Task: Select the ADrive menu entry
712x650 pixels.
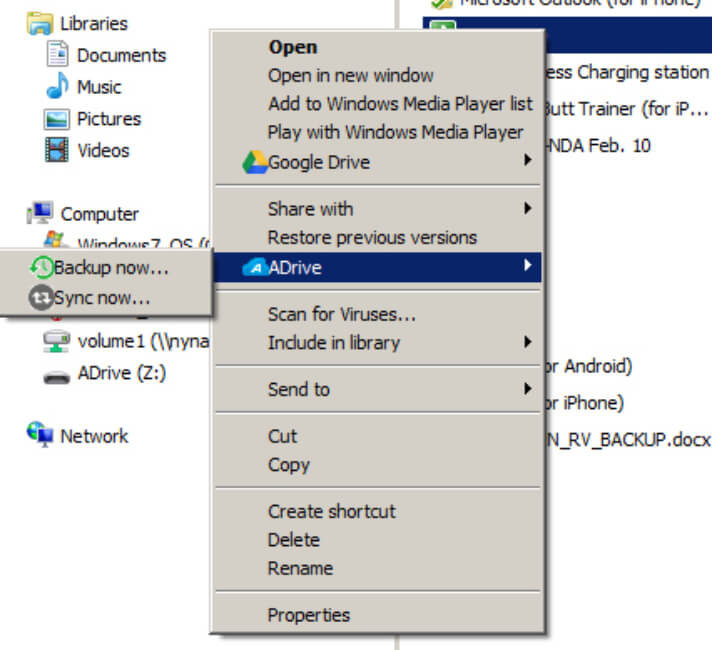Action: point(377,267)
